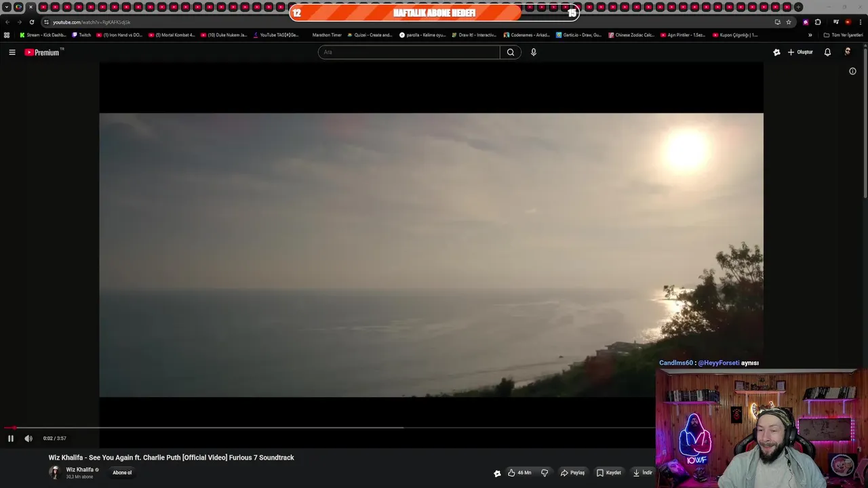Open the account avatar menu
Image resolution: width=868 pixels, height=488 pixels.
pos(848,52)
